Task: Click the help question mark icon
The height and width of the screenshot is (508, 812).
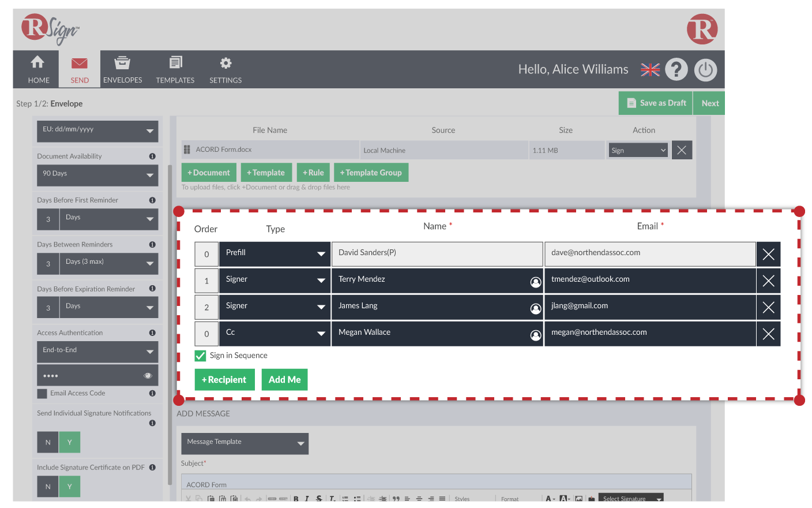Action: pos(676,70)
